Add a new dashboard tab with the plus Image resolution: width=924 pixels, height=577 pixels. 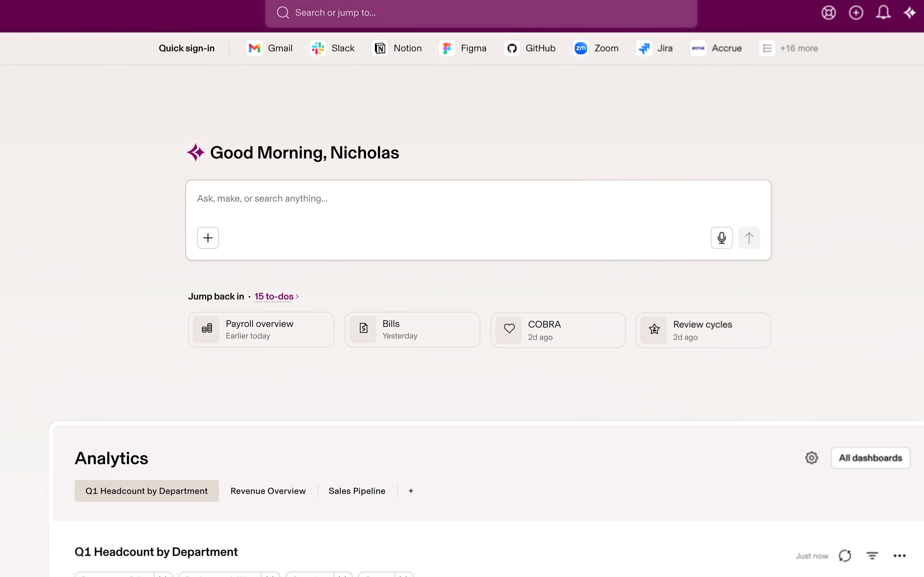[x=411, y=491]
